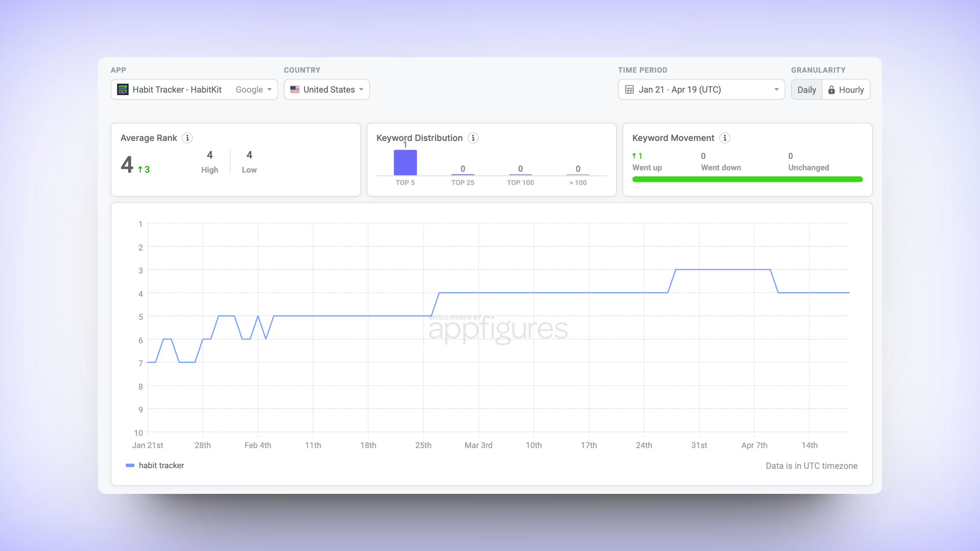Image resolution: width=980 pixels, height=551 pixels.
Task: Click the green keyword movement progress bar
Action: coord(747,179)
